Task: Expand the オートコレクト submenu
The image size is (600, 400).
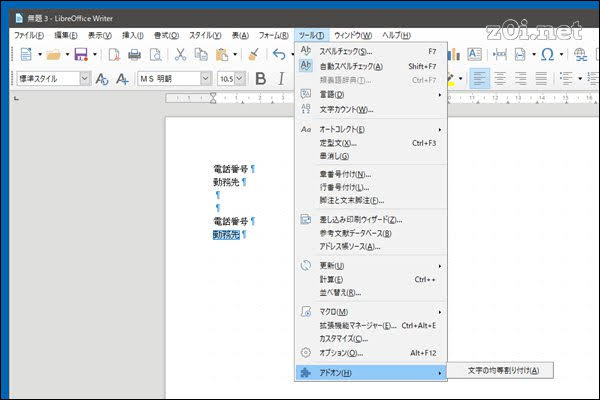Action: click(x=370, y=129)
